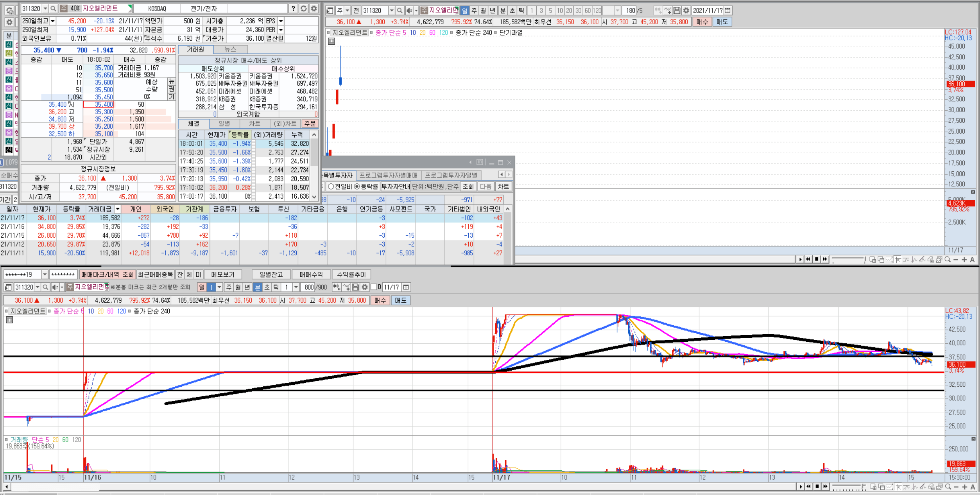980x495 pixels.
Task: Open the 250일최고 dropdown arrow
Action: tap(53, 21)
